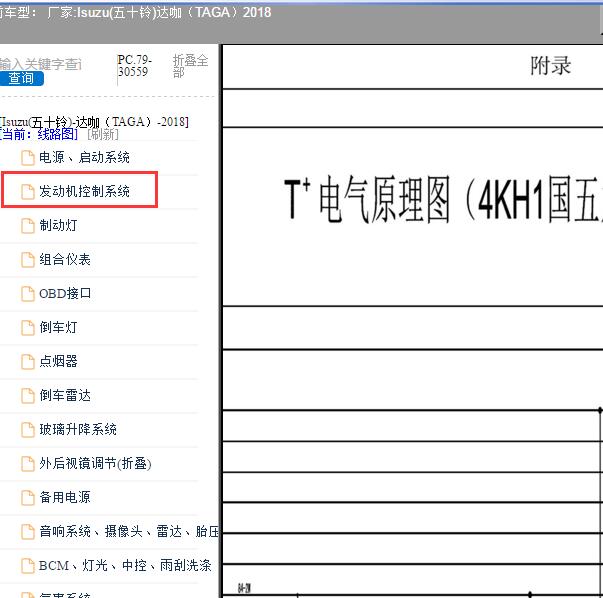Click document icon beside BCM、灯光 entry
The image size is (603, 598).
pyautogui.click(x=27, y=566)
